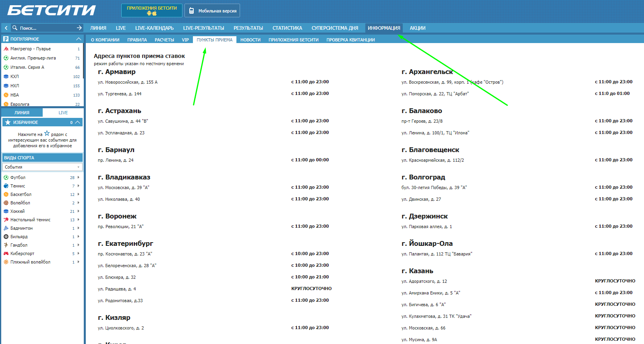Click the Мобильная версия button
Screen dimensions: 644x344
(212, 10)
